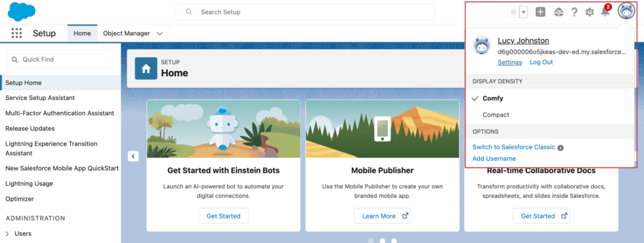Select Setup Home in sidebar

pos(60,82)
